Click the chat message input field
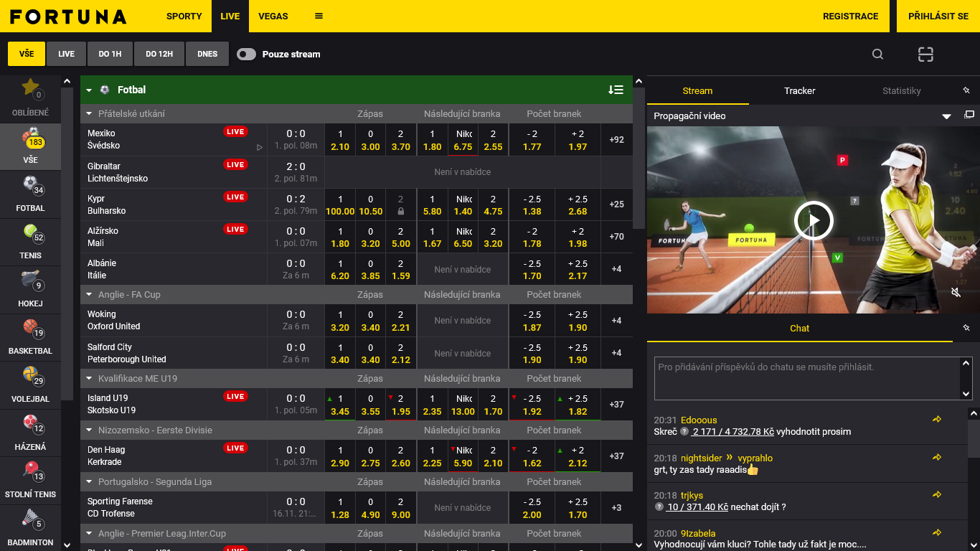 pyautogui.click(x=808, y=378)
